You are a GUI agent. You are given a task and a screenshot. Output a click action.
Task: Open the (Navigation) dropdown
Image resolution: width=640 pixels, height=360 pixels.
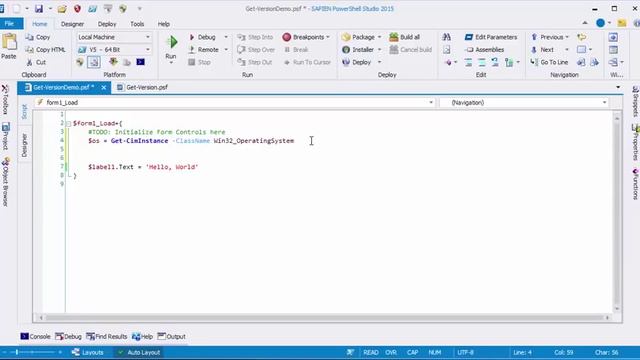point(524,102)
